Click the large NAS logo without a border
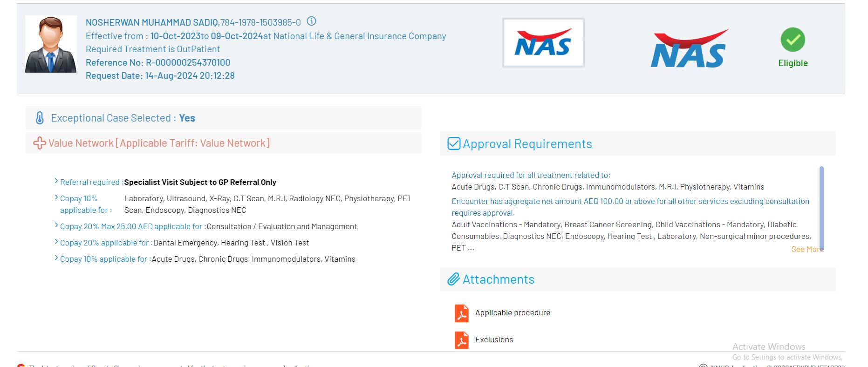 pyautogui.click(x=690, y=48)
